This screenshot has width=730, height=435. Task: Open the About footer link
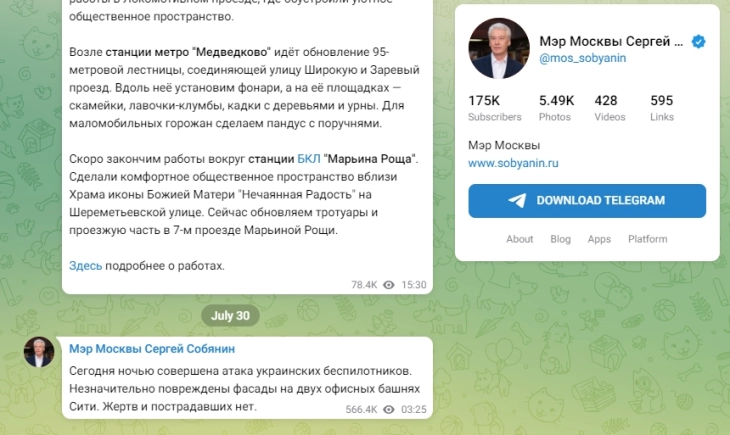coord(520,239)
